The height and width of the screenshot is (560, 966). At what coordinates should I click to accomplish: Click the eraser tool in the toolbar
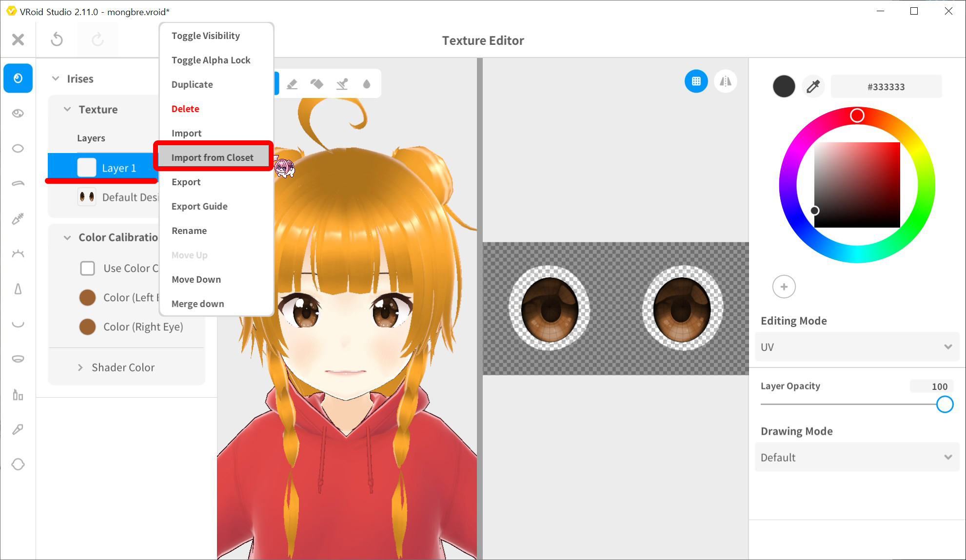[292, 84]
